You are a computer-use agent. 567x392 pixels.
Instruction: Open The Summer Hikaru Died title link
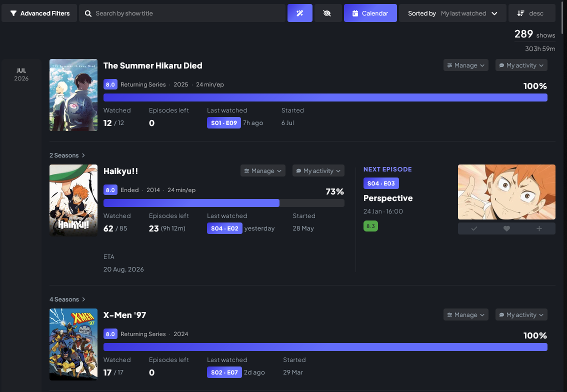[152, 65]
